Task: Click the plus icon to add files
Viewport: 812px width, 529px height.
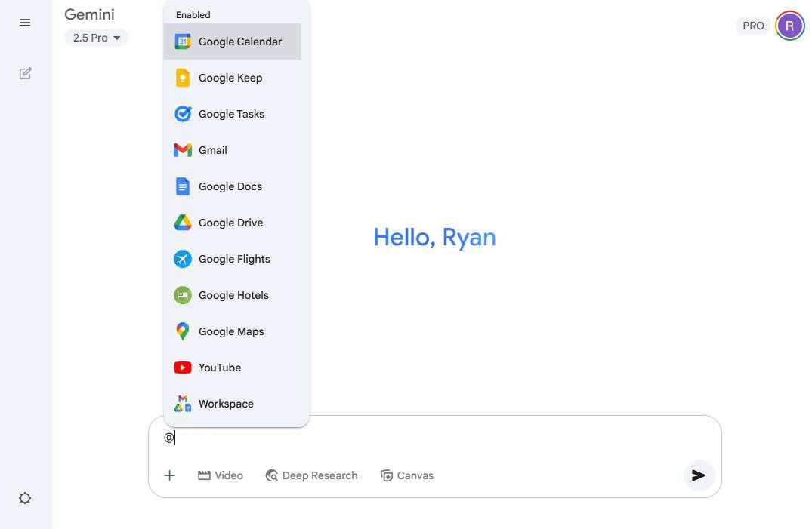Action: pyautogui.click(x=170, y=475)
